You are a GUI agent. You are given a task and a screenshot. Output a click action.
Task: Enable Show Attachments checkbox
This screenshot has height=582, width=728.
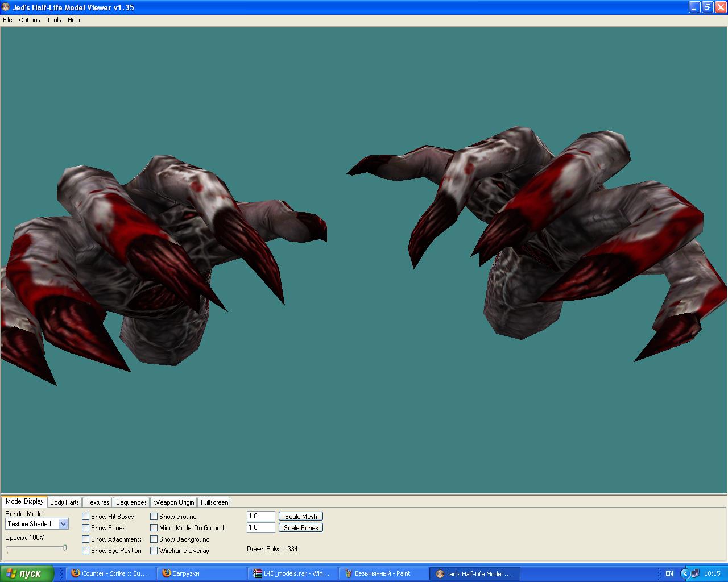(86, 539)
